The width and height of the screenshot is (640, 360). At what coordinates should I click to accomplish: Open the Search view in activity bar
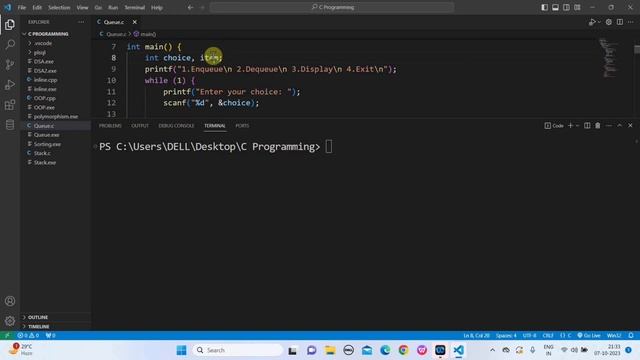point(10,44)
